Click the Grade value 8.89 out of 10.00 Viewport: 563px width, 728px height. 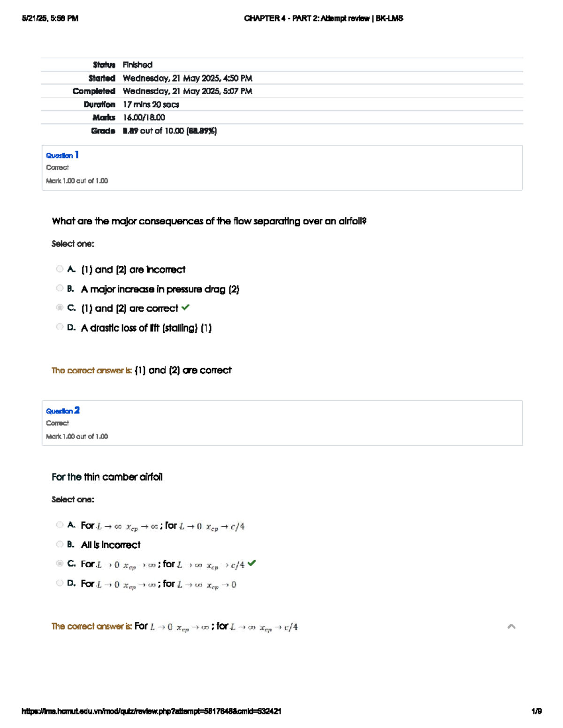click(x=170, y=131)
